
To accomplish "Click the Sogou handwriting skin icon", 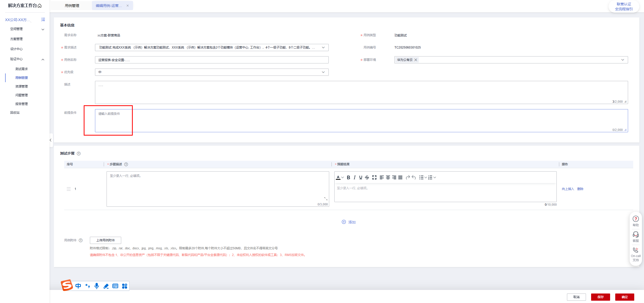I will pyautogui.click(x=106, y=286).
